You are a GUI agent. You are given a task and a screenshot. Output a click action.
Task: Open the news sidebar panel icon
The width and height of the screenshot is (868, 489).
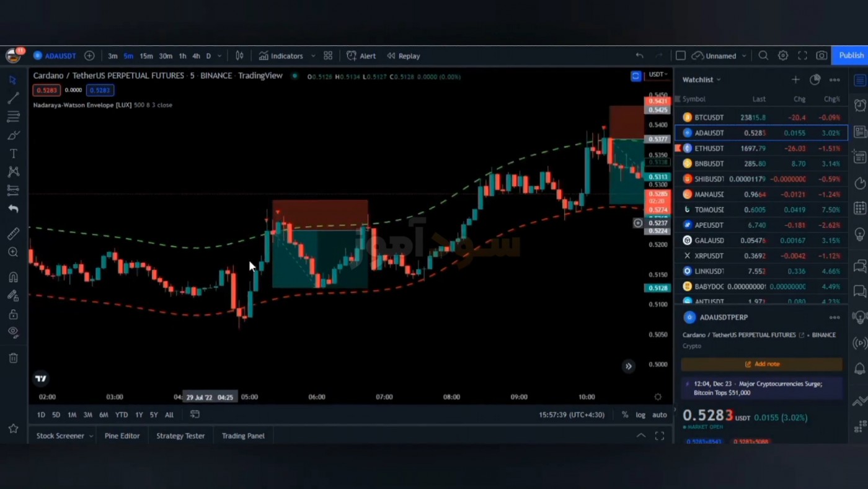coord(860,132)
